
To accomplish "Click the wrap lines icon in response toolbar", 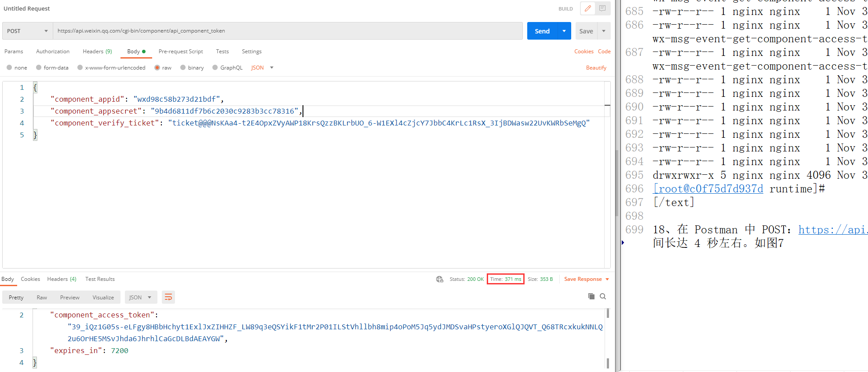I will (168, 297).
